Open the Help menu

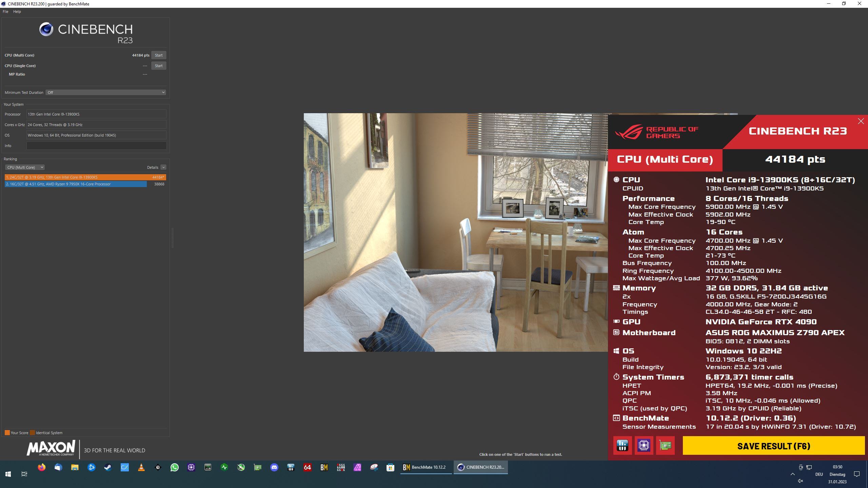(17, 12)
